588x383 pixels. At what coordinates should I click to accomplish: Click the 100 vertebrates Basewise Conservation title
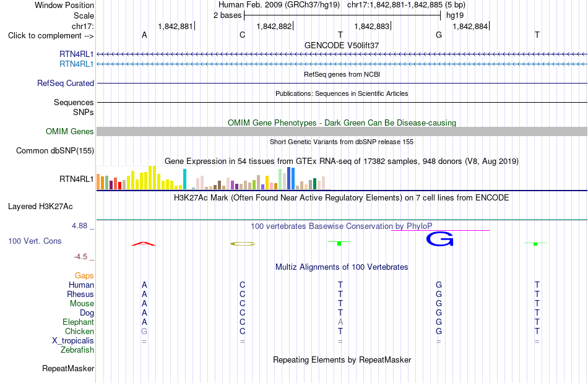[x=342, y=226]
